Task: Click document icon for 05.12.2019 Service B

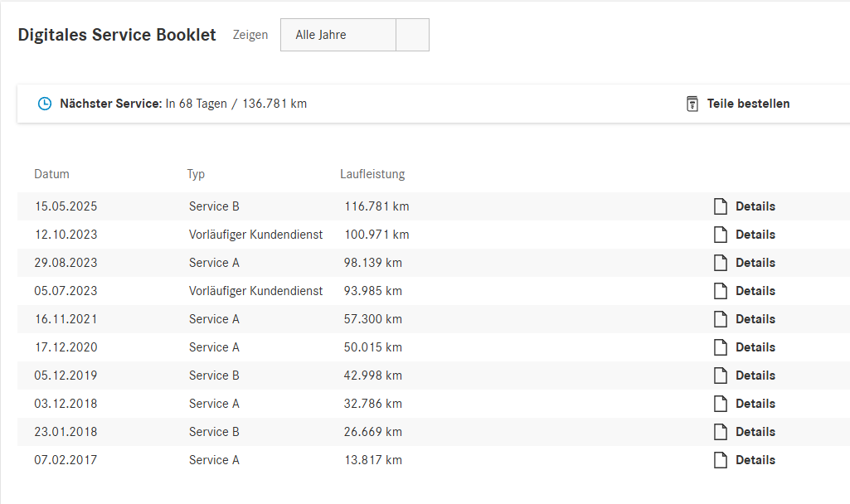Action: click(721, 376)
